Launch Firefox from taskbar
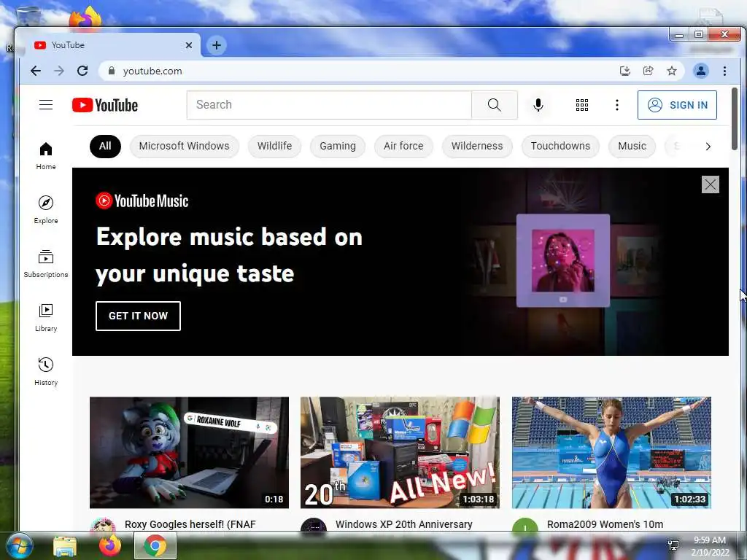Screen dimensions: 747x560 coord(109,545)
